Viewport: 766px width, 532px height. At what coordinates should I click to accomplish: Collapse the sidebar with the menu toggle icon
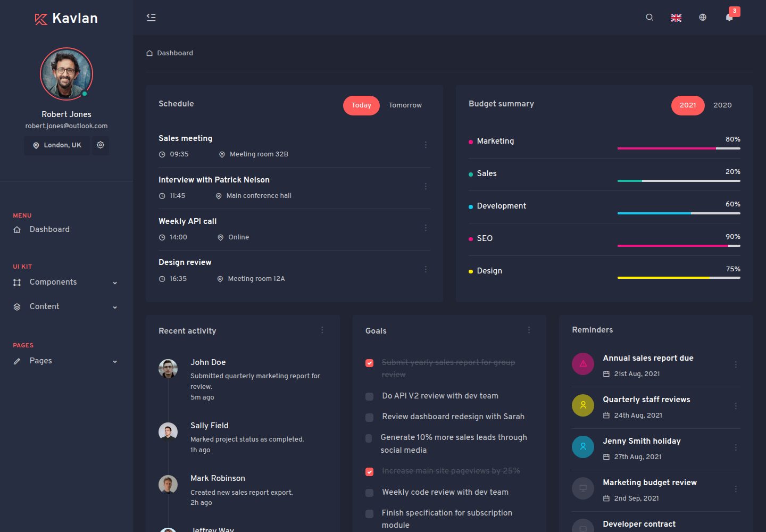[151, 18]
